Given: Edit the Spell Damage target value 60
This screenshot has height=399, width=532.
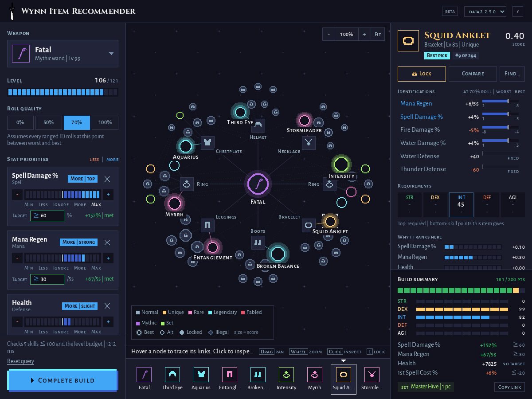Looking at the screenshot, I should pos(47,215).
